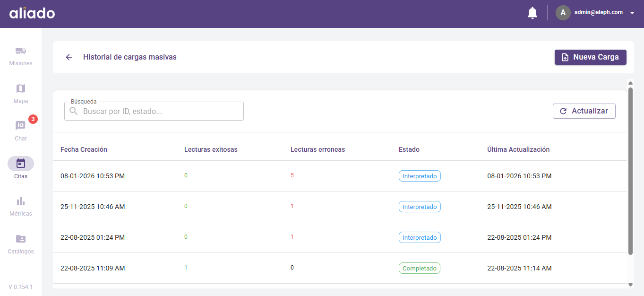Click the Fecha Creación column header
The height and width of the screenshot is (296, 644).
point(84,149)
